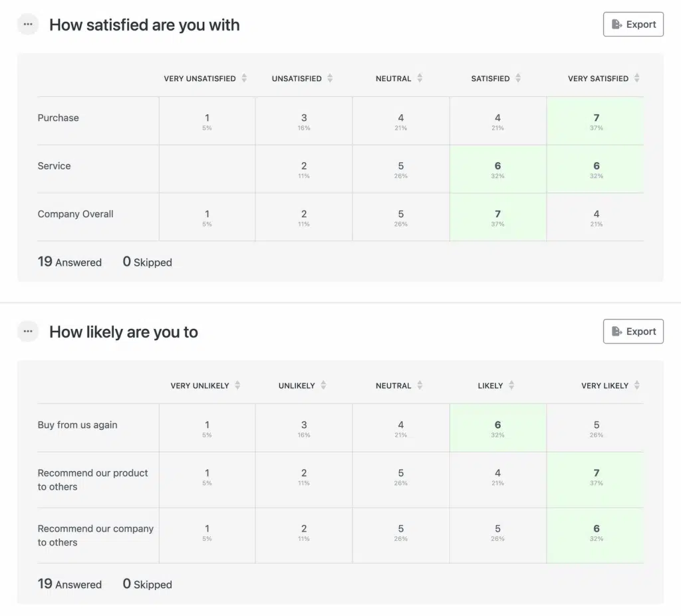
Task: Sort by Unlikely column arrows
Action: click(x=324, y=385)
